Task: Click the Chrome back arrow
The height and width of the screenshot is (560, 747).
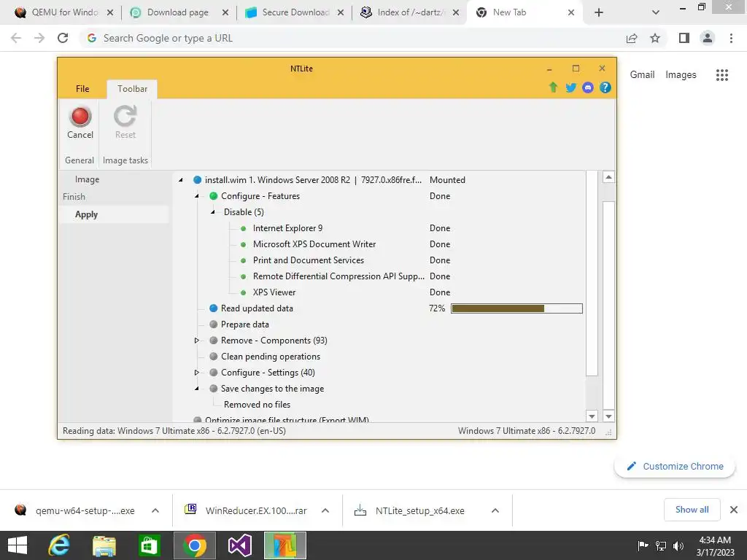Action: tap(16, 38)
